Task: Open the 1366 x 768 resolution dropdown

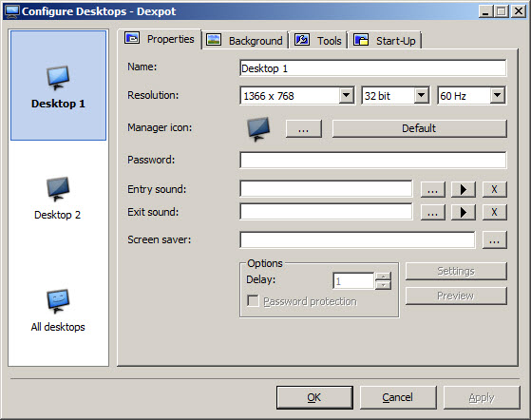Action: (347, 96)
